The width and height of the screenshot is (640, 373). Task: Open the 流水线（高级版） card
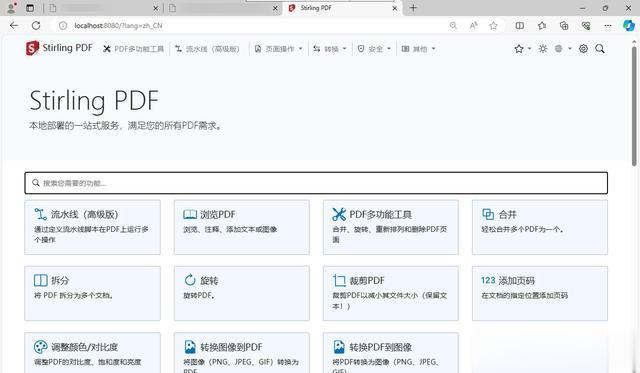coord(92,227)
